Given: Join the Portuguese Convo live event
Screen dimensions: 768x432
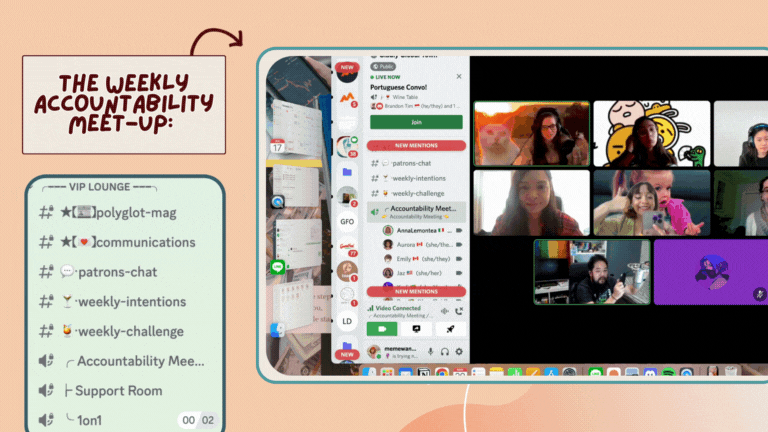Looking at the screenshot, I should (x=416, y=122).
